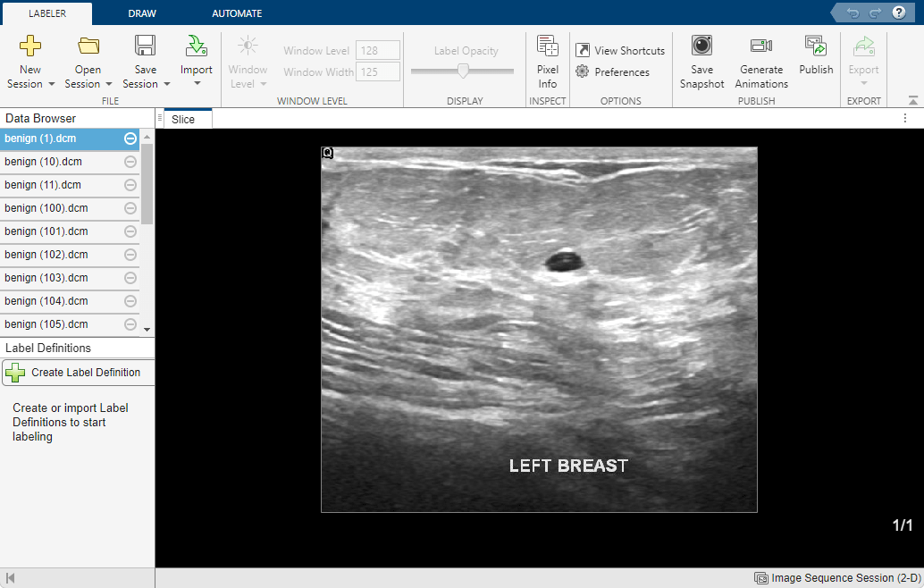Toggle the circle icon for benign (101).dcm
The width and height of the screenshot is (924, 588).
tap(130, 231)
